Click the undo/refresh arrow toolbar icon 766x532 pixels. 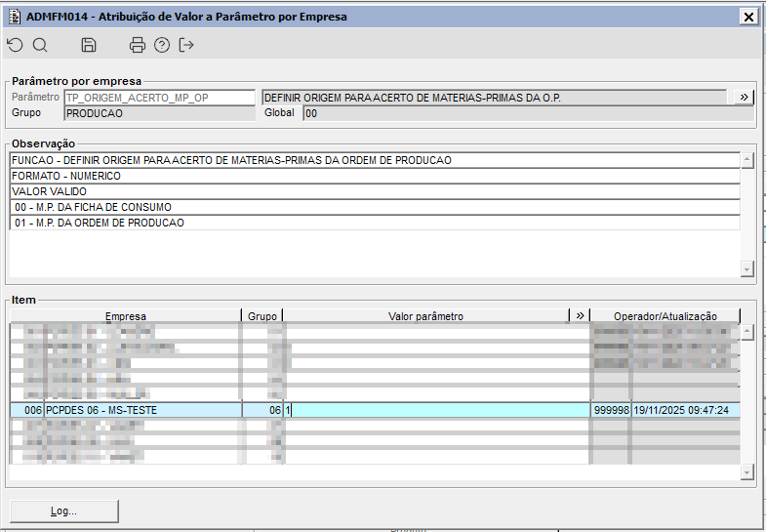pos(16,46)
